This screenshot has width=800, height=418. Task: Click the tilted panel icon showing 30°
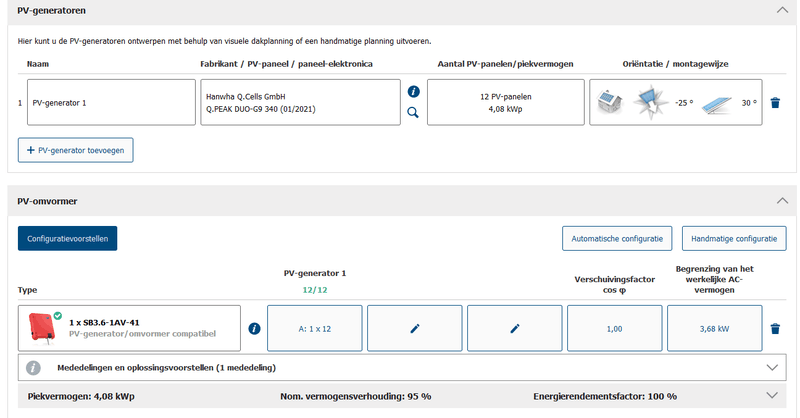(717, 105)
